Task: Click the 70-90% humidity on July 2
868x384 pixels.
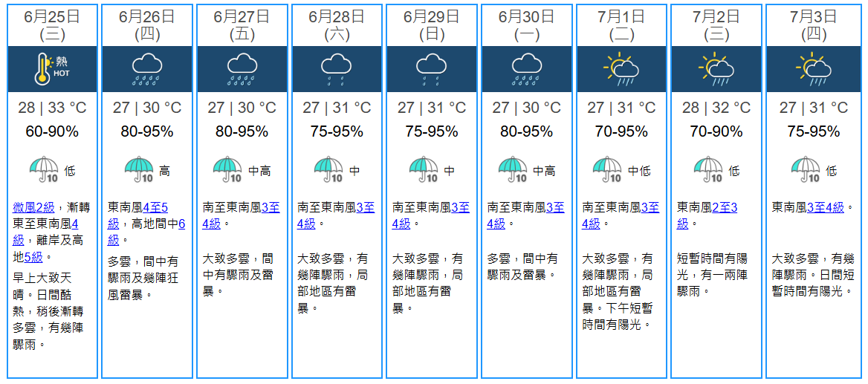Action: pos(716,131)
